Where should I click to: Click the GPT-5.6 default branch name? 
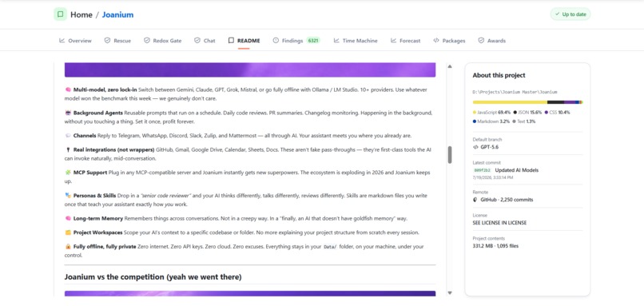pos(490,147)
